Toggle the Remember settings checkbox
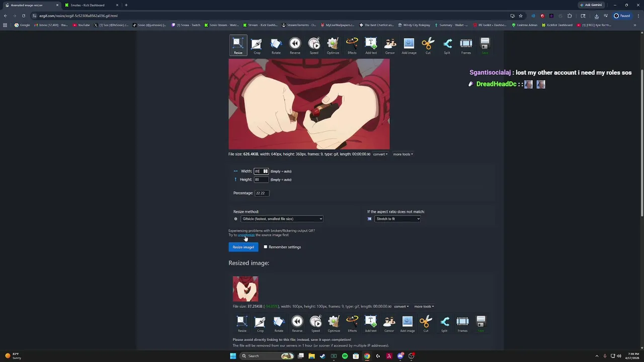644x362 pixels. click(266, 247)
